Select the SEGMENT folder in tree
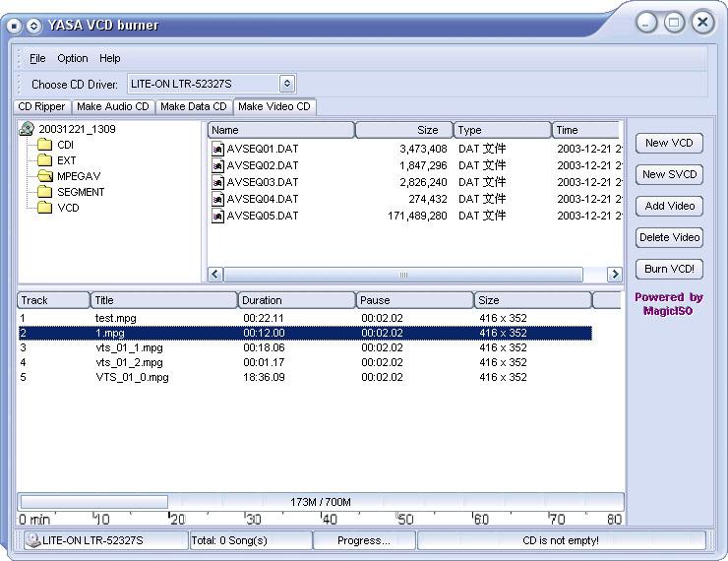The width and height of the screenshot is (728, 561). point(80,192)
